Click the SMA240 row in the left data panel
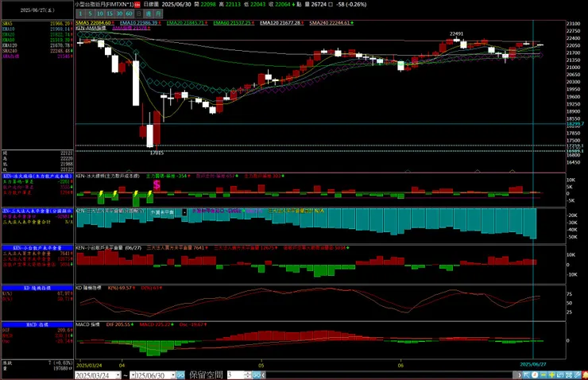The image size is (588, 380). point(37,51)
